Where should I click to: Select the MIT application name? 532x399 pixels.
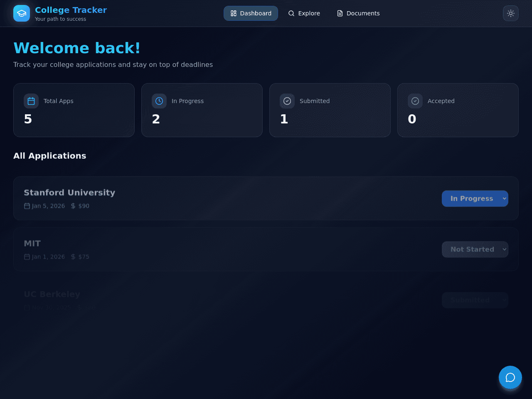click(x=32, y=244)
